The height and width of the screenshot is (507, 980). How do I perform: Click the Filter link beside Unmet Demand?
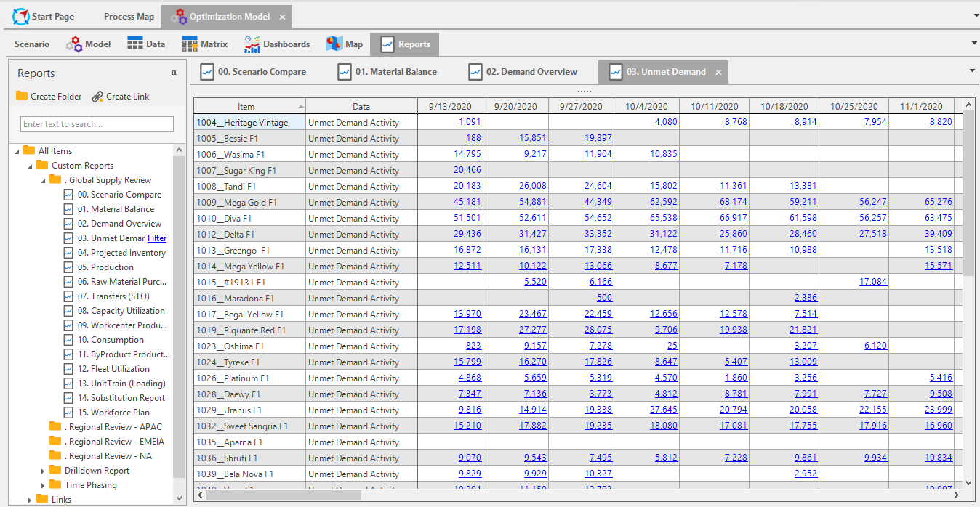click(x=157, y=238)
